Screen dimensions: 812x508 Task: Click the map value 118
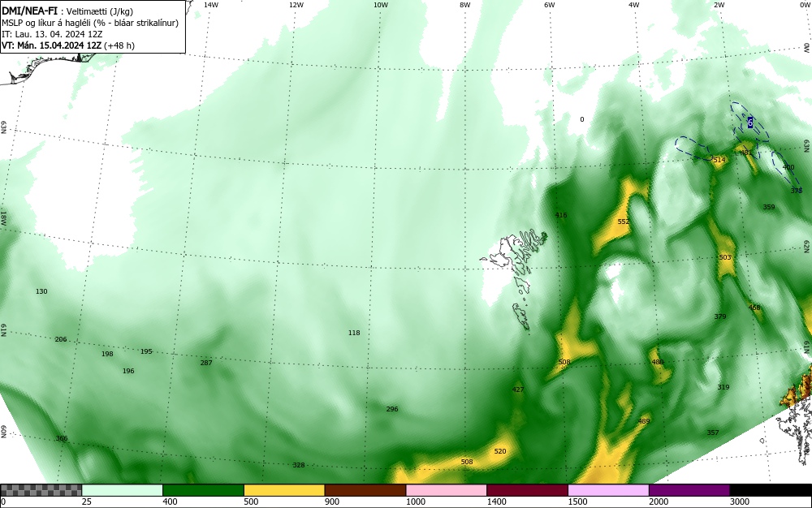coord(354,333)
